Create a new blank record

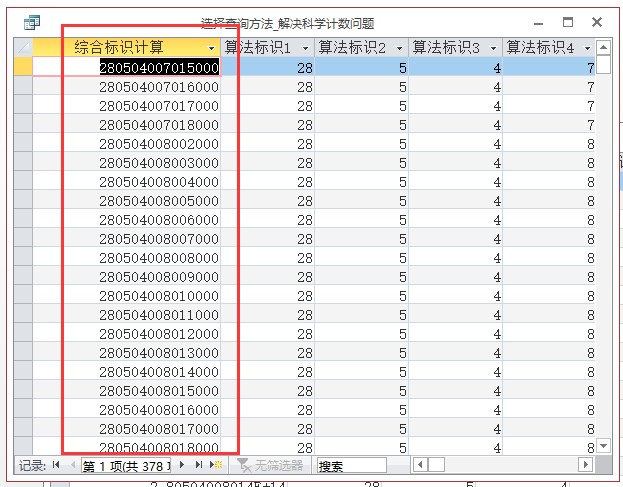point(216,465)
